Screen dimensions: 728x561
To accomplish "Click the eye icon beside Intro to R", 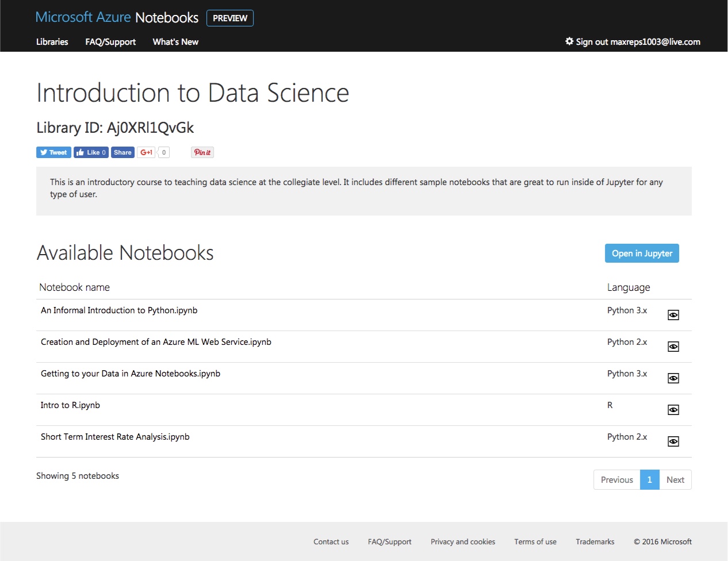I will coord(673,410).
